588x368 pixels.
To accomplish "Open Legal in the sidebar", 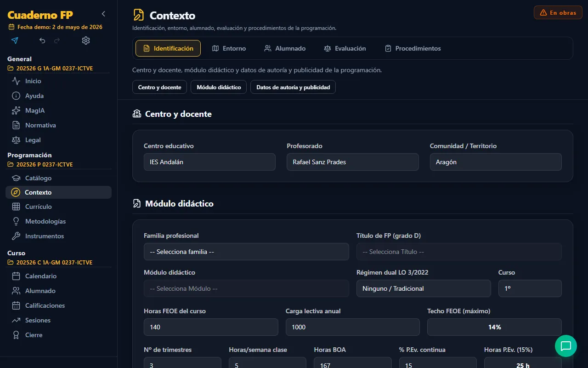I will coord(58,140).
